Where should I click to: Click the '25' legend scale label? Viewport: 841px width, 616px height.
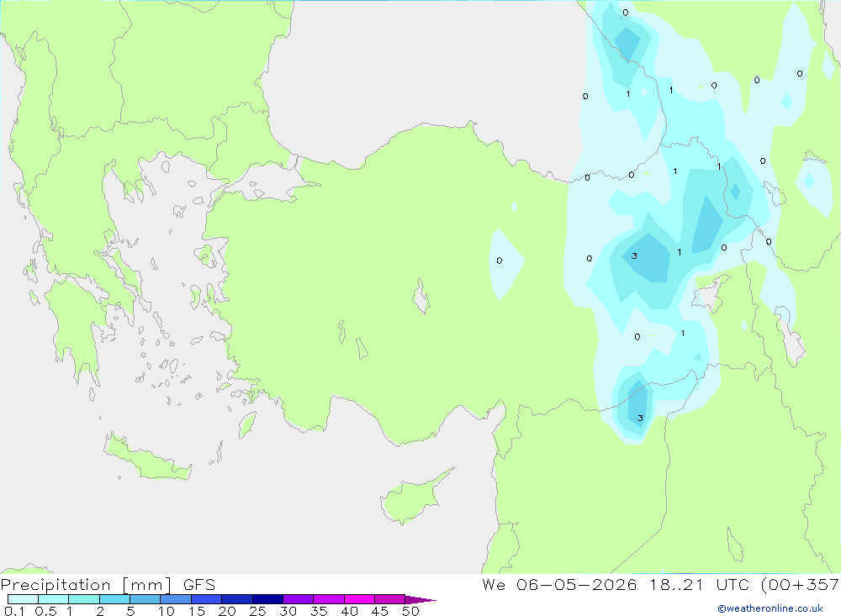coord(257,611)
